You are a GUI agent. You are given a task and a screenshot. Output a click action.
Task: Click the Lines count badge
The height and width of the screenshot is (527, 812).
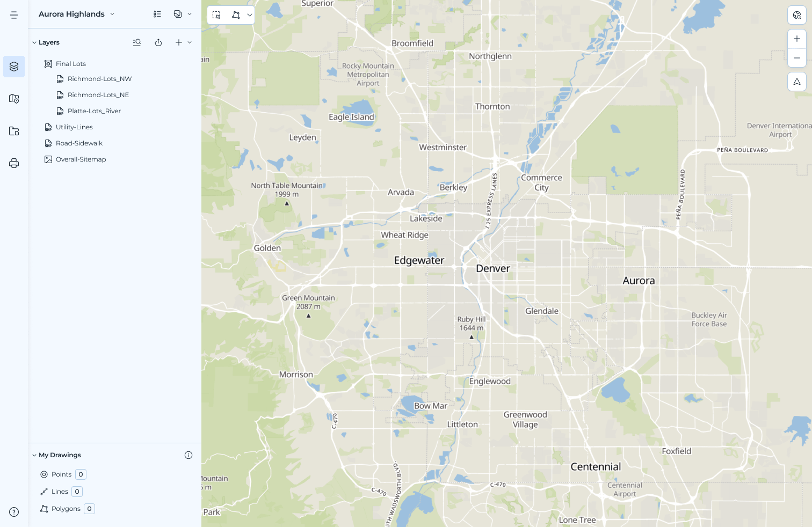(77, 492)
